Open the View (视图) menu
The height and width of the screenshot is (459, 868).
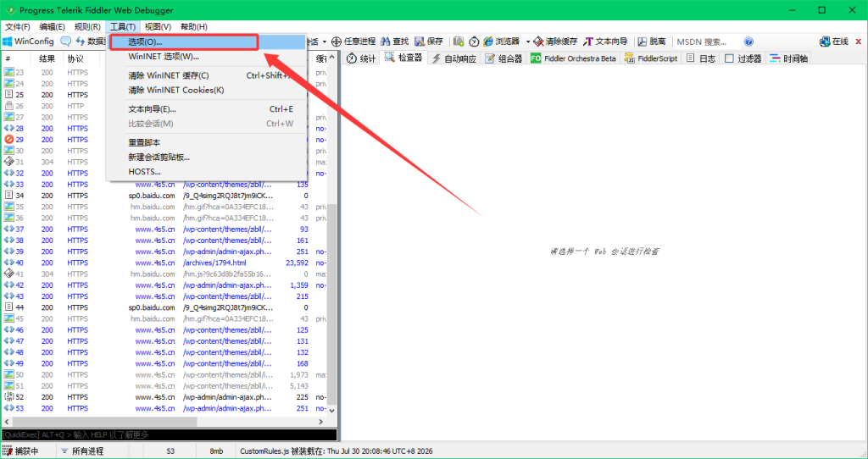(158, 26)
